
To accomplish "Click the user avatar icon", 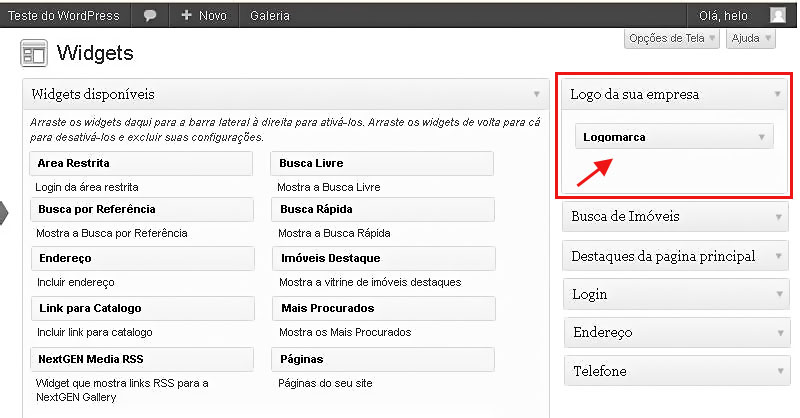I will [777, 16].
